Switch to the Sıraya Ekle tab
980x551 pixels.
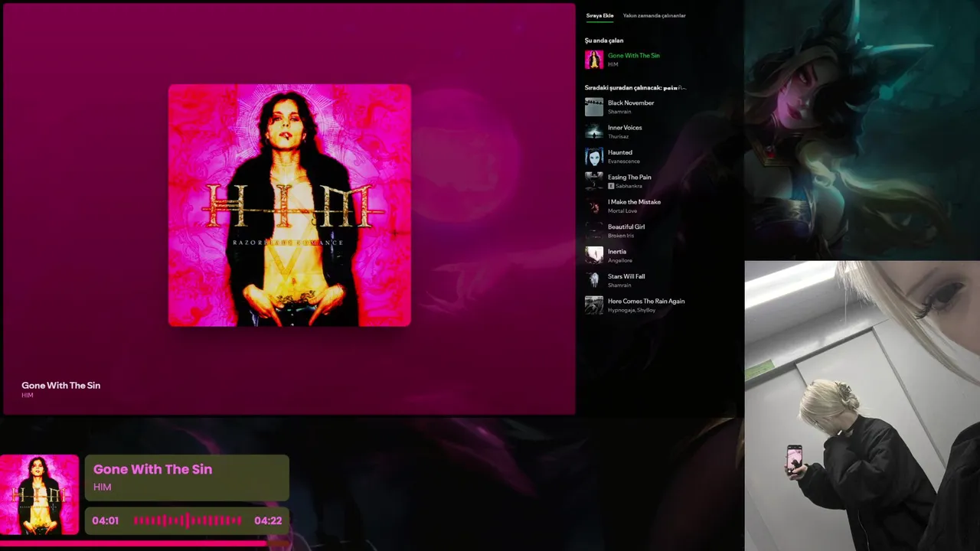599,15
